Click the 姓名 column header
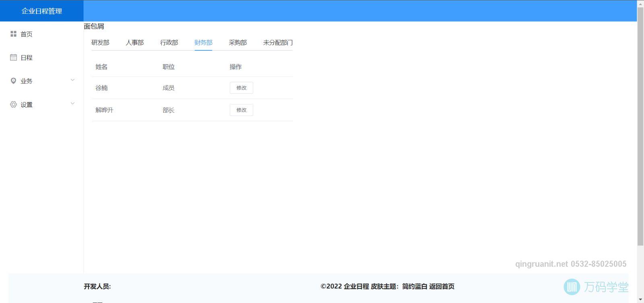 click(x=101, y=67)
